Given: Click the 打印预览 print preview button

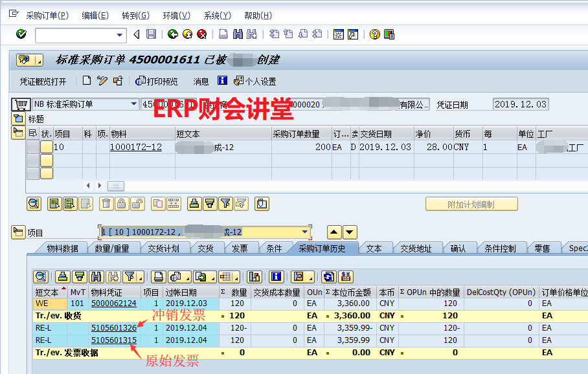Looking at the screenshot, I should [x=156, y=82].
